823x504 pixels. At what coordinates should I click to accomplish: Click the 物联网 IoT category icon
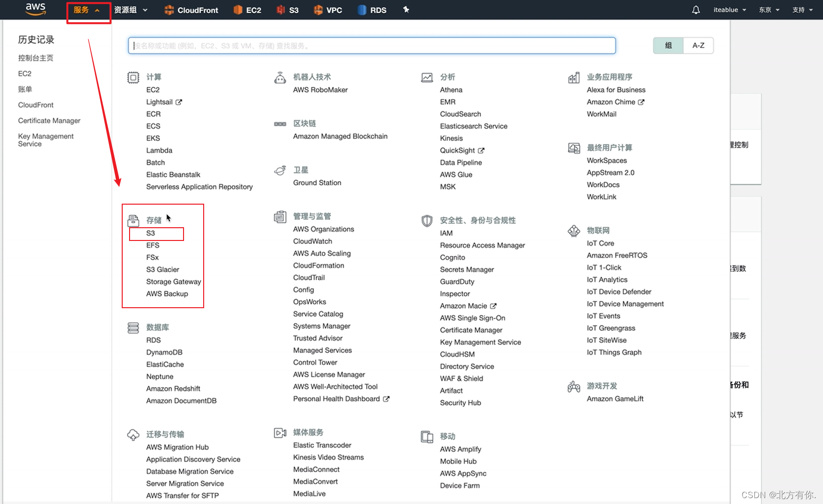[x=574, y=231]
